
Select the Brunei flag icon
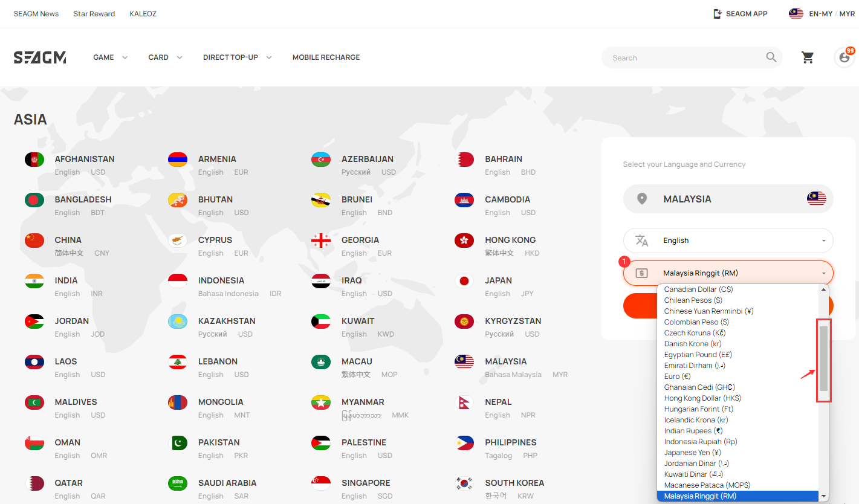(x=321, y=200)
